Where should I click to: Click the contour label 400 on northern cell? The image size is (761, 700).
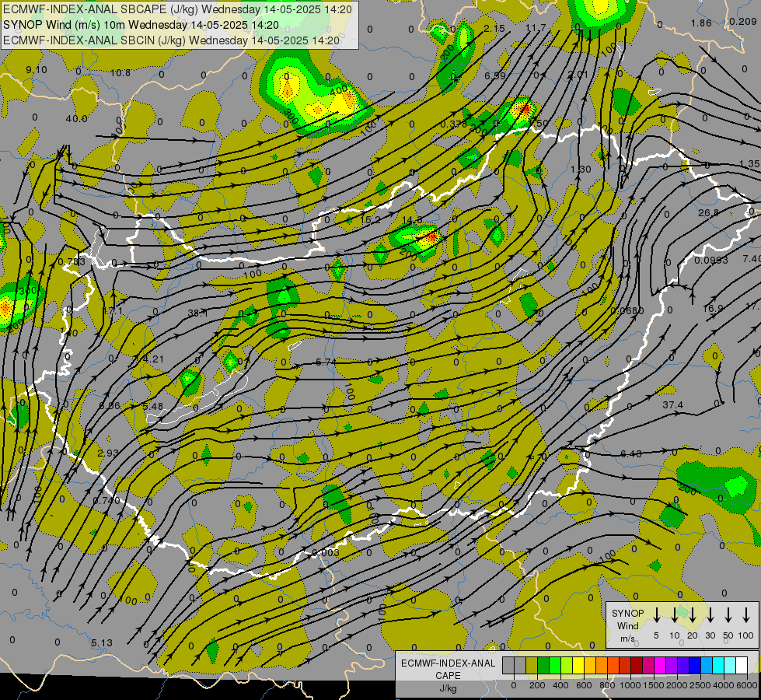click(338, 90)
